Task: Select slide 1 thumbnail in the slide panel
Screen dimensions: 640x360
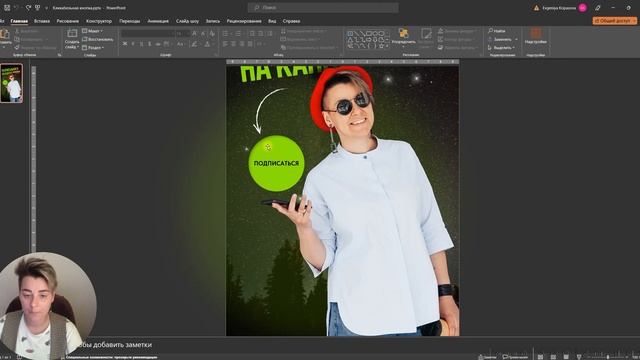Action: click(x=11, y=83)
